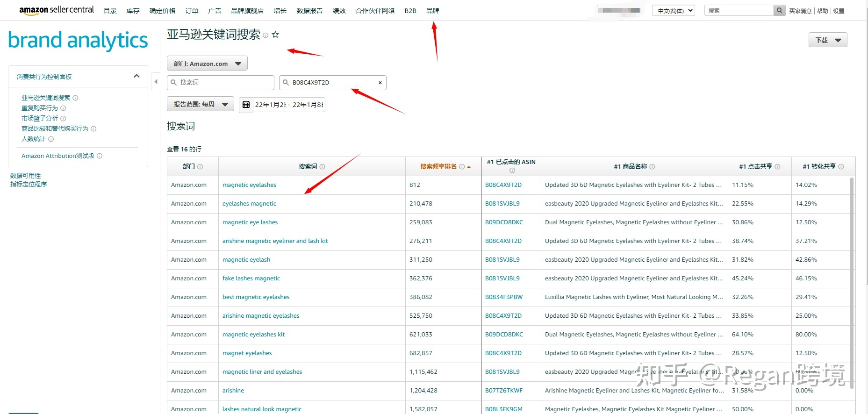Collapse the left sidebar with arrow handle

click(x=156, y=82)
